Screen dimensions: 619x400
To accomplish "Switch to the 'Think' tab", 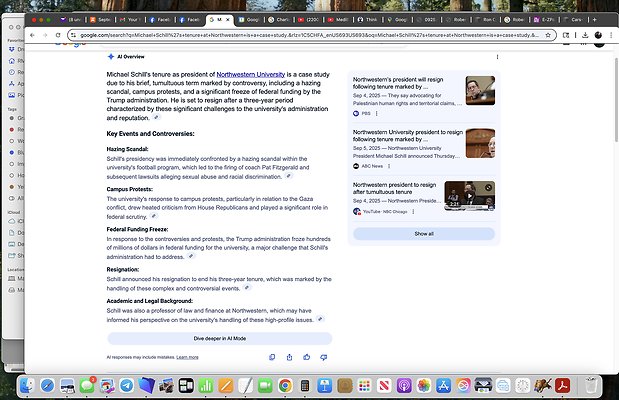I will click(x=368, y=19).
